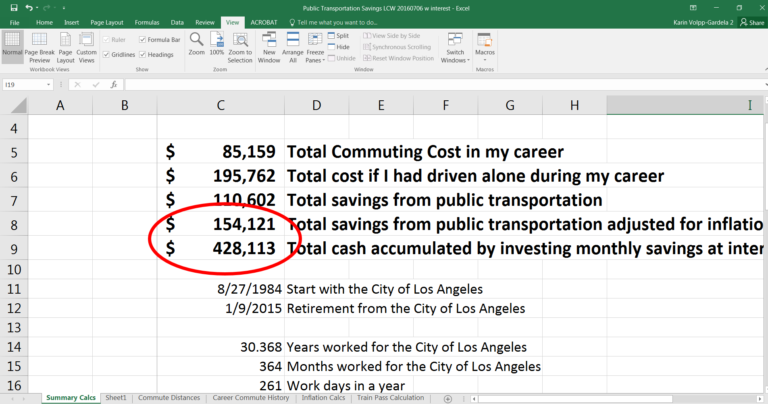
Task: Select the 8/27/1984 date cell
Action: click(x=221, y=289)
